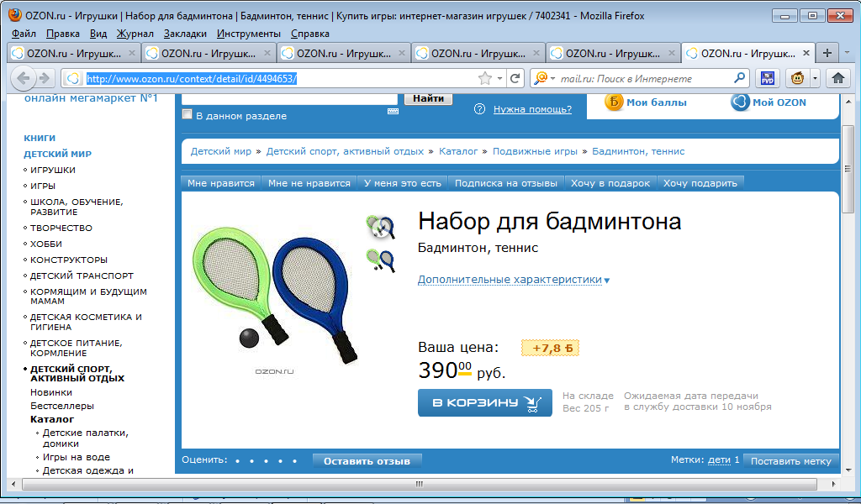
Task: Click the horizontal page scrollbar thumb
Action: coord(420,484)
